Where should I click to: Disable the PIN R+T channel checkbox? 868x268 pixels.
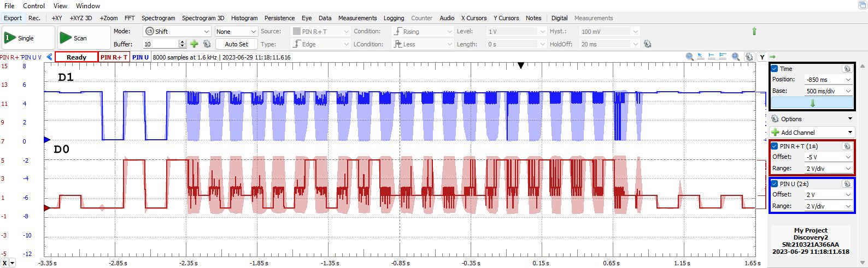pyautogui.click(x=775, y=146)
